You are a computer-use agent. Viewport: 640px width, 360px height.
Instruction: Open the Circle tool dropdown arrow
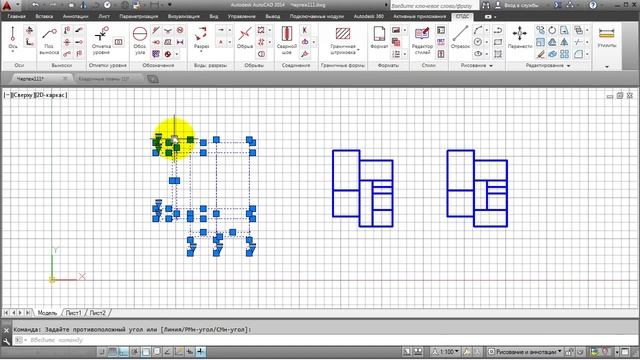pyautogui.click(x=486, y=42)
